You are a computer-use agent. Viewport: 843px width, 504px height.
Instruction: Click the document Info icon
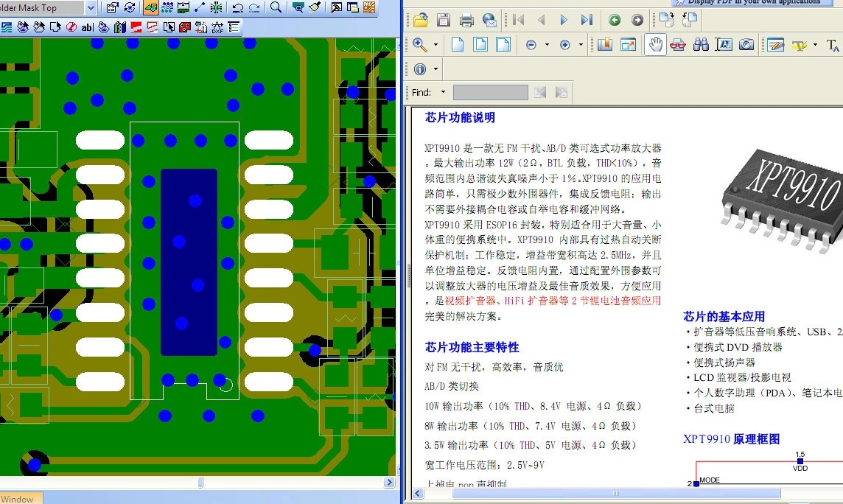(x=420, y=69)
